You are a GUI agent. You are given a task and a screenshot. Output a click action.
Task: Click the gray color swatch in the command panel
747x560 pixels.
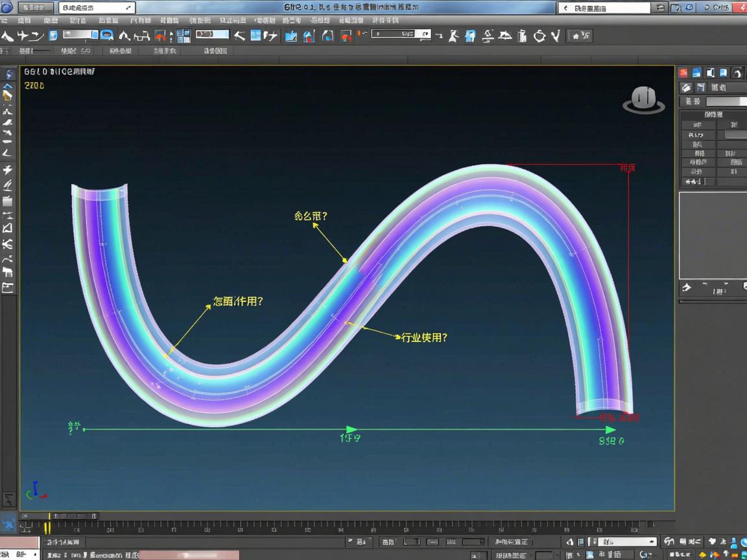coord(726,101)
